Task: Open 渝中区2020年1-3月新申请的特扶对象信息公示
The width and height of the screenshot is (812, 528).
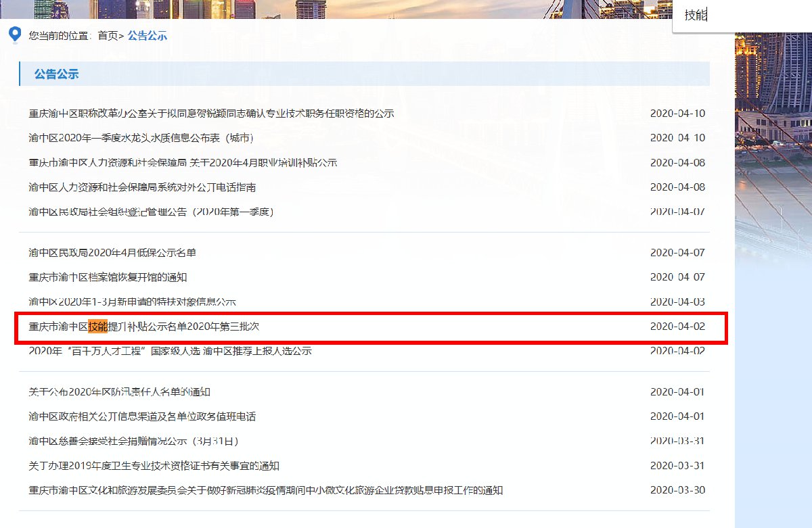Action: tap(133, 302)
